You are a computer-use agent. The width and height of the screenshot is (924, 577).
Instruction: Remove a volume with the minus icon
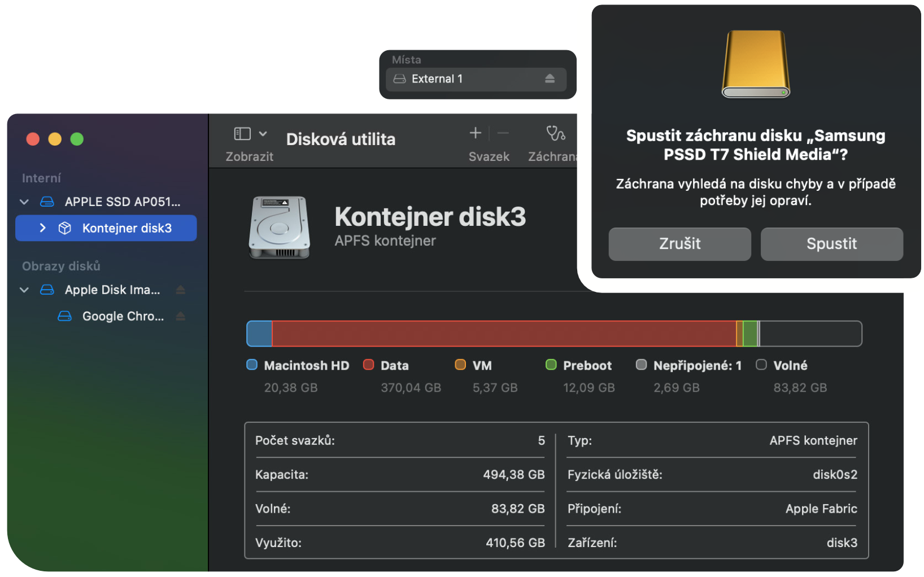pos(503,133)
